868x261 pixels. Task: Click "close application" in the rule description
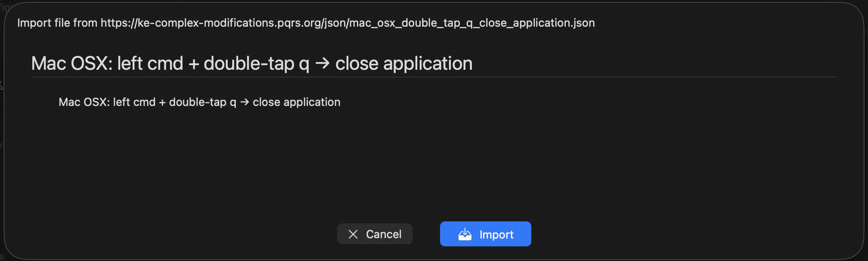tap(296, 102)
